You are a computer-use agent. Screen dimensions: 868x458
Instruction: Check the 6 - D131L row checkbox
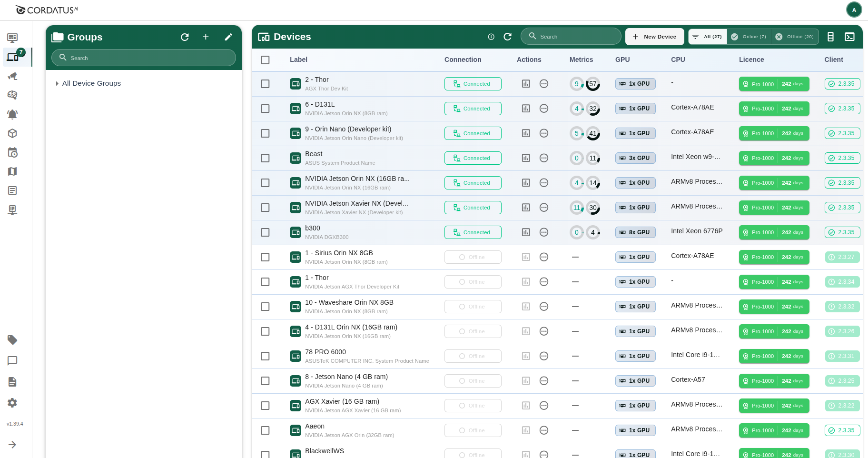[x=265, y=109]
